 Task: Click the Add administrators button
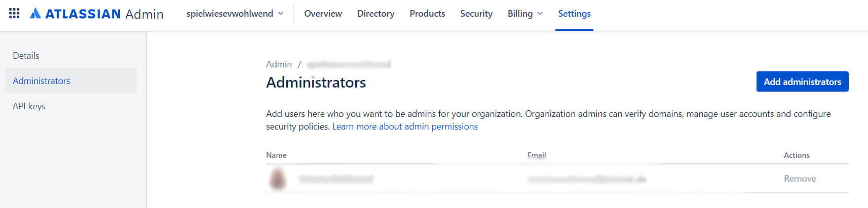tap(802, 81)
